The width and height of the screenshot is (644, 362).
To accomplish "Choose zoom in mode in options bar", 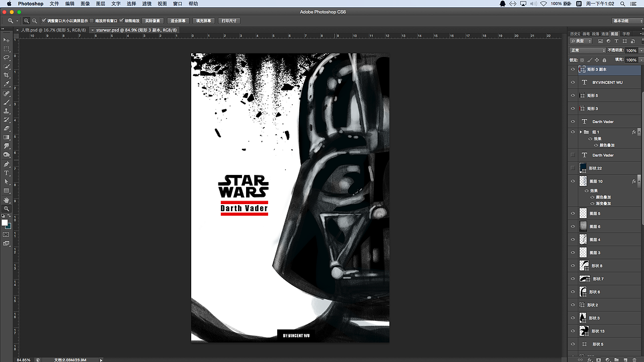I will tap(27, 21).
